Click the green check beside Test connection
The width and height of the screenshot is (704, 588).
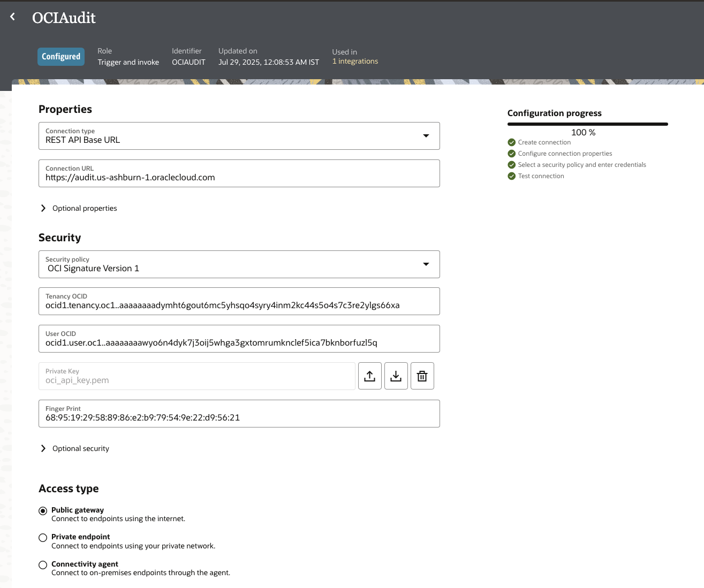pyautogui.click(x=511, y=176)
